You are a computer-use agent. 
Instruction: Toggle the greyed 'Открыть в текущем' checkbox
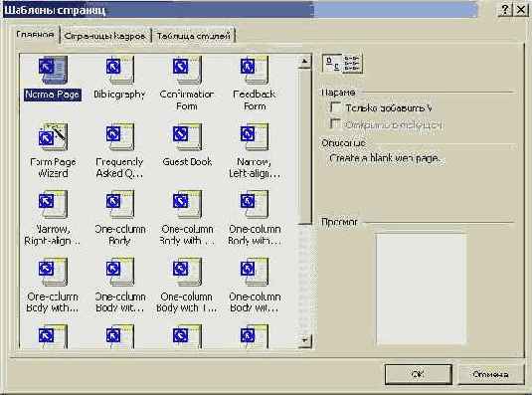pyautogui.click(x=335, y=123)
